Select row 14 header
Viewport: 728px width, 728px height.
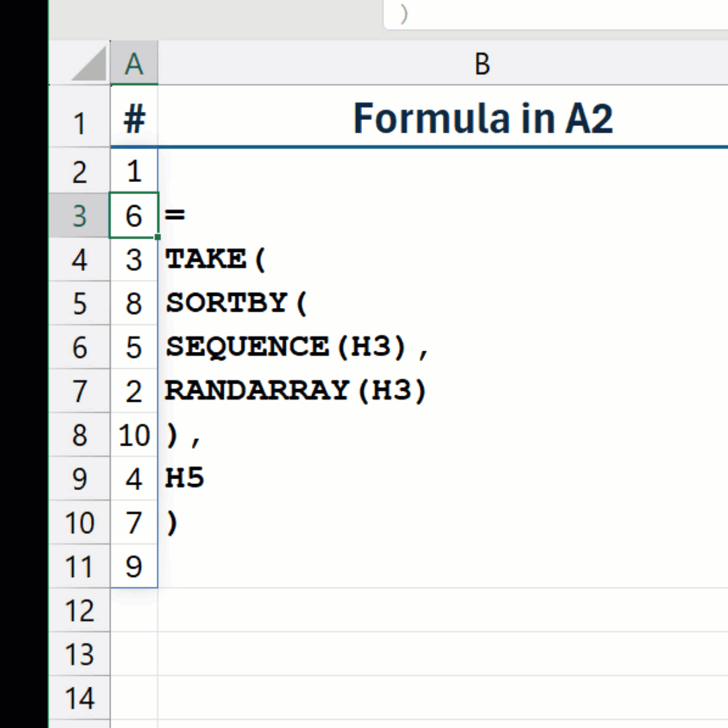point(80,698)
